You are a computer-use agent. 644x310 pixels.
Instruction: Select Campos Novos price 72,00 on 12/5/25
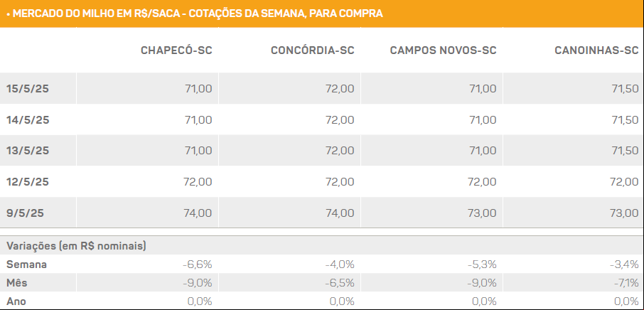coord(483,182)
